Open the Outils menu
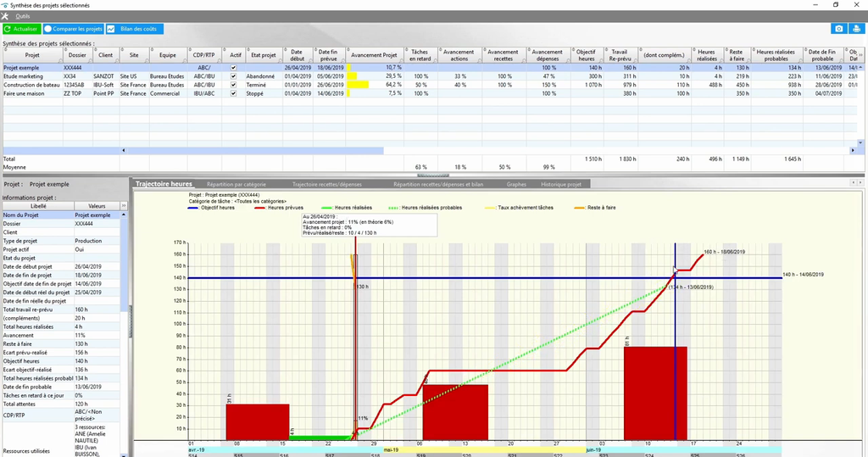Viewport: 868px width, 457px height. tap(23, 17)
